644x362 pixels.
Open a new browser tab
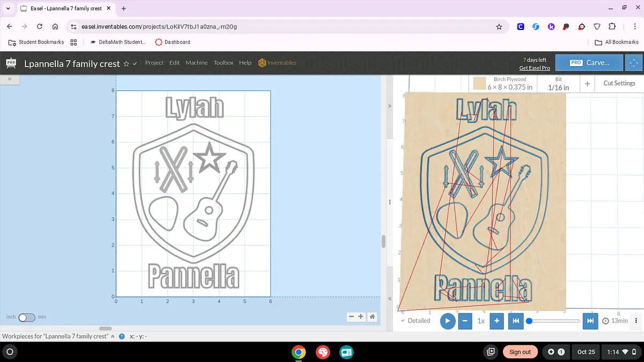123,9
